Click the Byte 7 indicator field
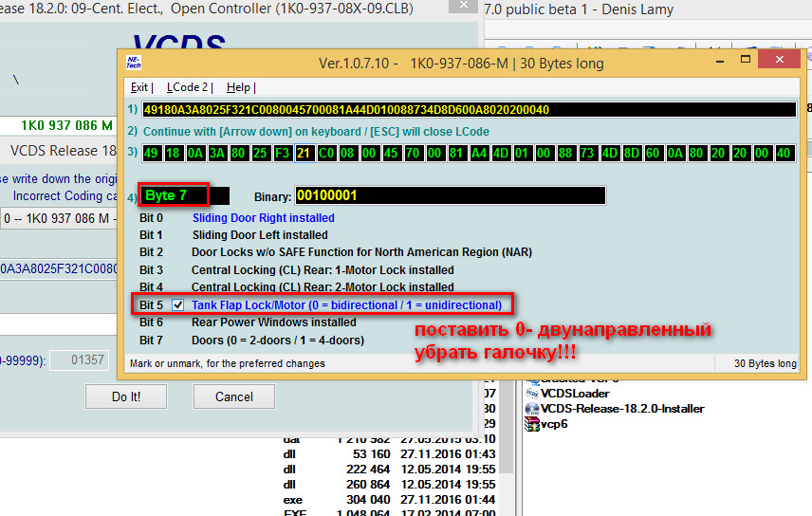This screenshot has width=812, height=516. tap(185, 195)
